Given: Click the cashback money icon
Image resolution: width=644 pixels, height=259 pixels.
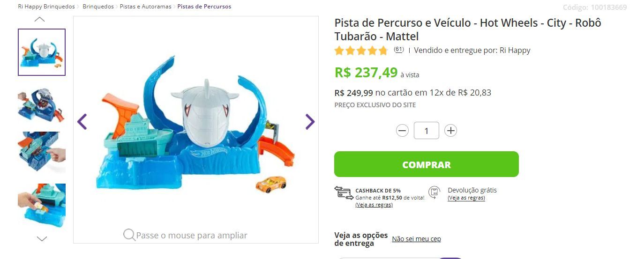Looking at the screenshot, I should [x=344, y=193].
